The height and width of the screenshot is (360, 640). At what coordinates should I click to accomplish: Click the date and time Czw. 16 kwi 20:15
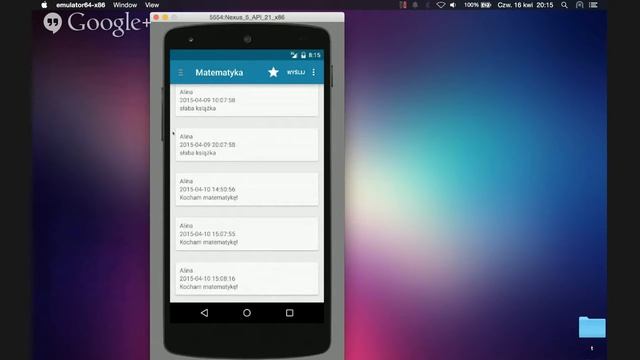click(x=525, y=5)
